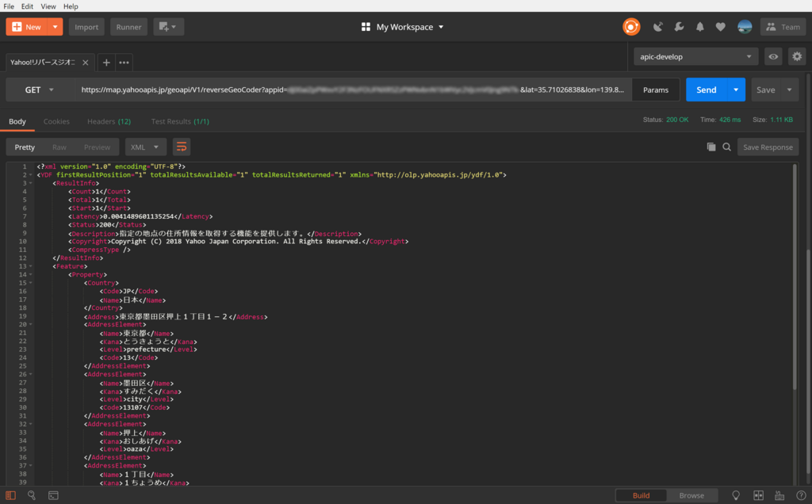Screen dimensions: 812x504
Task: Open manage environments gear icon
Action: 797,57
